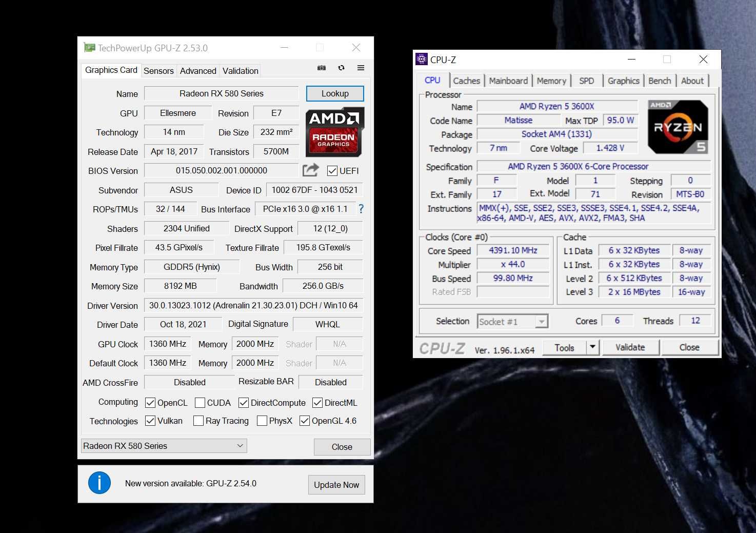
Task: Open the Graphics tab in CPU-Z
Action: coord(623,81)
